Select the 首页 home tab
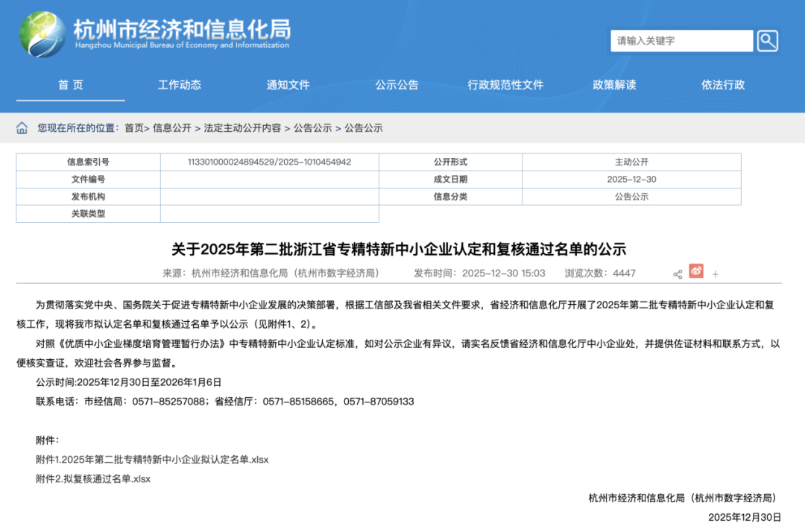Viewport: 805px width, 532px height. [x=70, y=85]
